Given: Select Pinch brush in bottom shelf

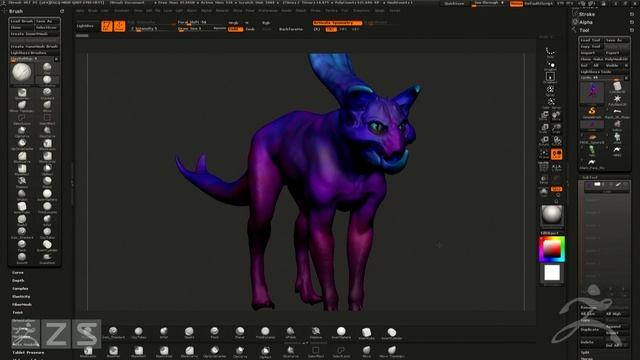Looking at the screenshot, I should [x=214, y=333].
